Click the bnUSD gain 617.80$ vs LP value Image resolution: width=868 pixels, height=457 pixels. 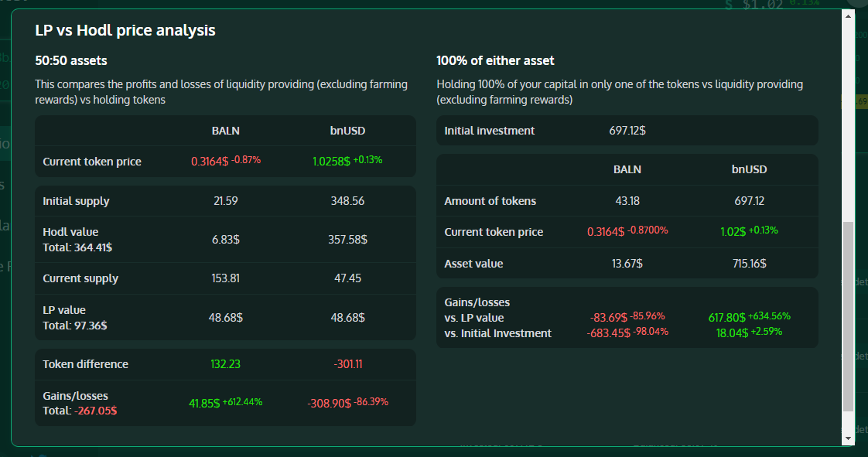click(726, 317)
